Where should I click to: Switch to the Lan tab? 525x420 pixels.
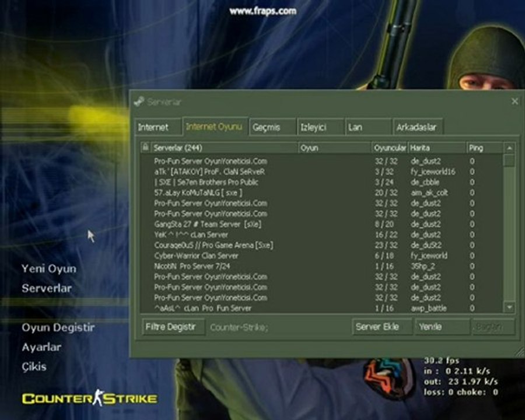[368, 127]
